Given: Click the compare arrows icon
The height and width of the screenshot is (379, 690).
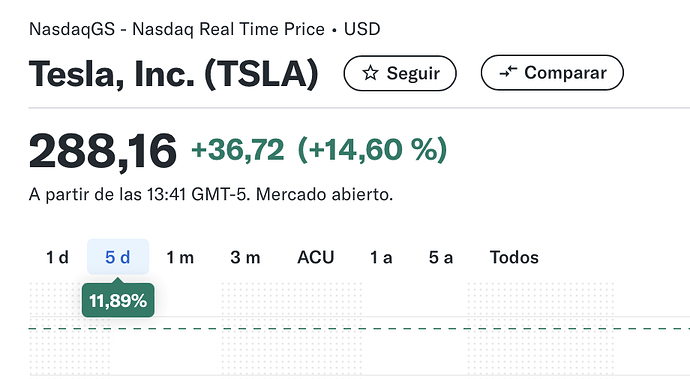Looking at the screenshot, I should click(x=508, y=72).
